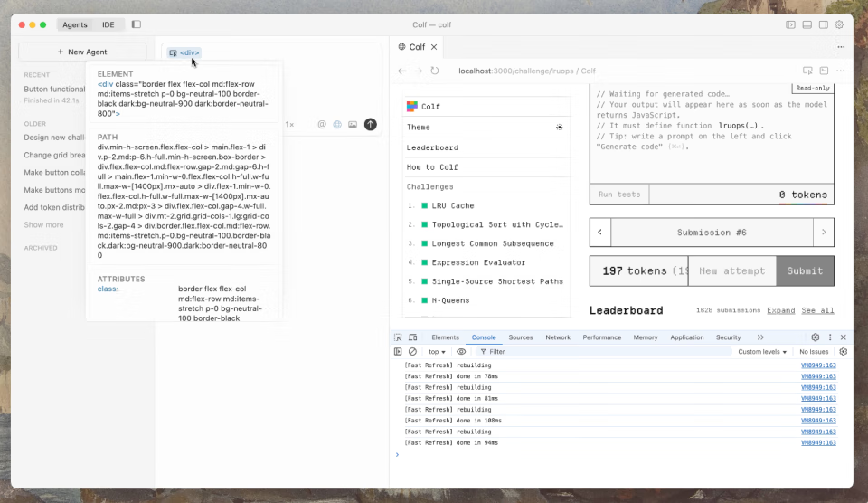Clear the console with the clear icon
The height and width of the screenshot is (503, 868).
[x=412, y=351]
